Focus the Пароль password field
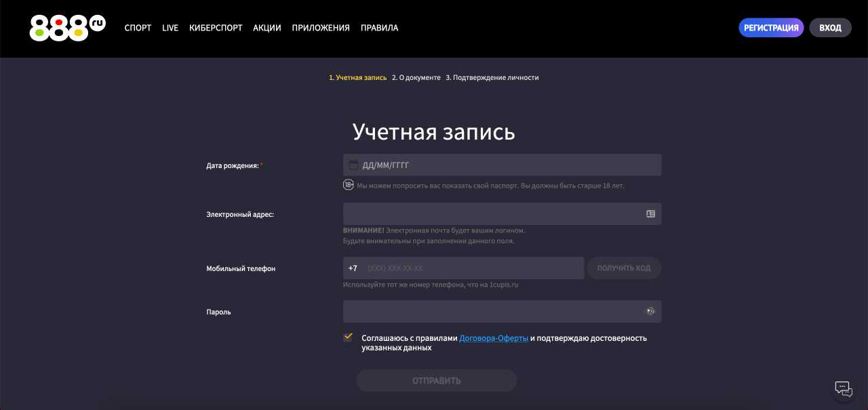The height and width of the screenshot is (410, 868). (x=502, y=311)
